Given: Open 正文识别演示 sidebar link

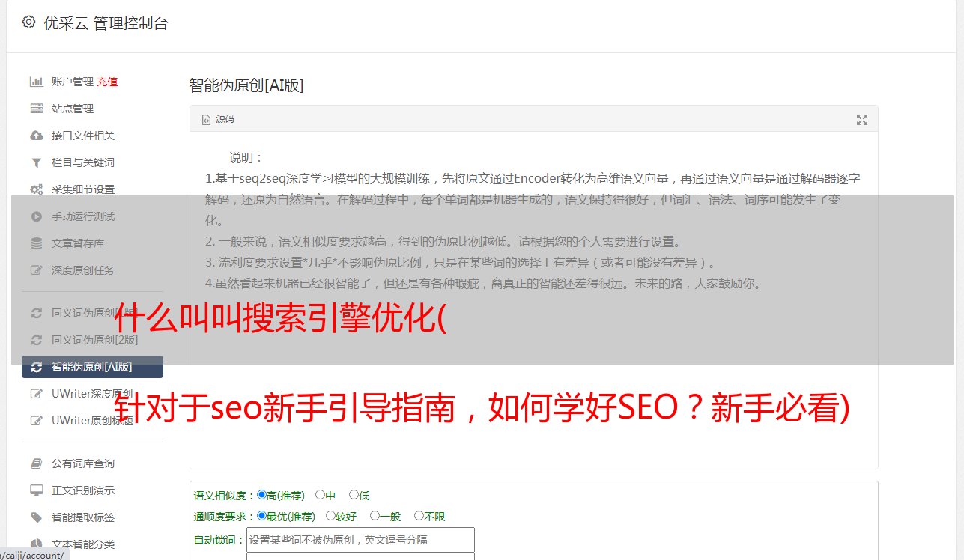Looking at the screenshot, I should click(x=82, y=490).
